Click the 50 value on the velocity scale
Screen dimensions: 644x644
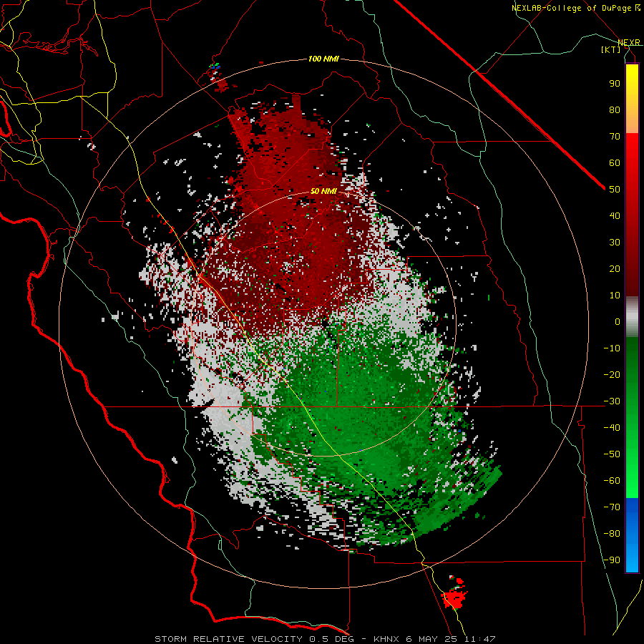tap(615, 190)
